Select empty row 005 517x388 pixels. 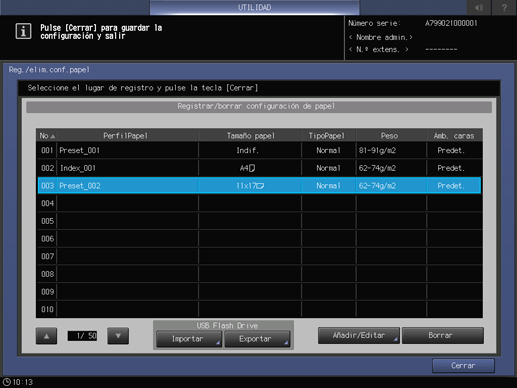point(259,221)
